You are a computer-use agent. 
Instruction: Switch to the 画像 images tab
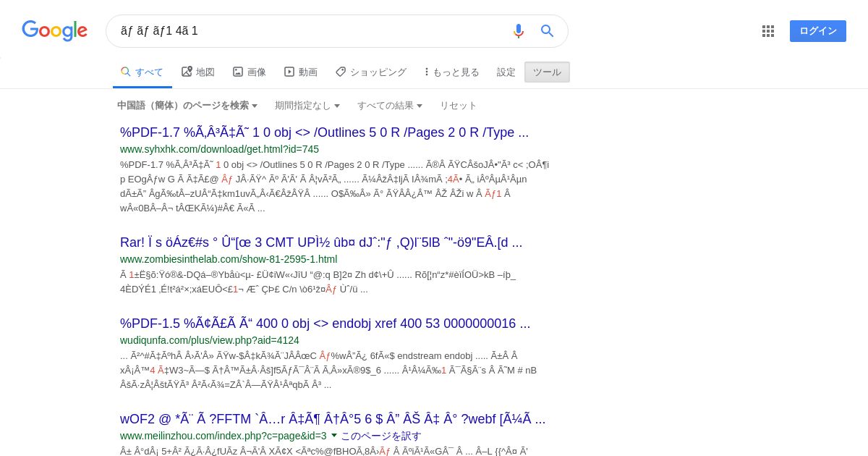[250, 72]
